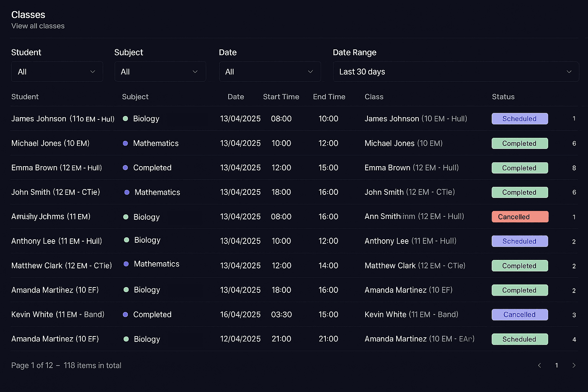
Task: Click purple Mathematics dot in John Smith row
Action: pos(127,192)
